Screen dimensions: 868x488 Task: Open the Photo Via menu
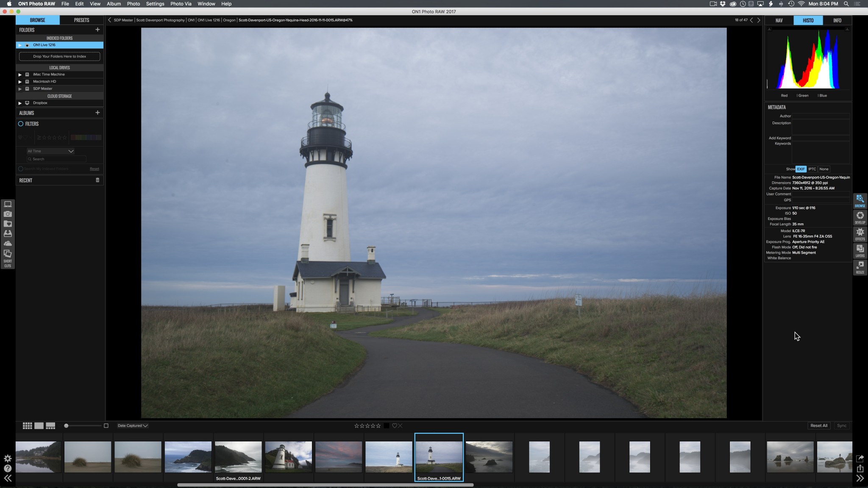[x=181, y=4]
